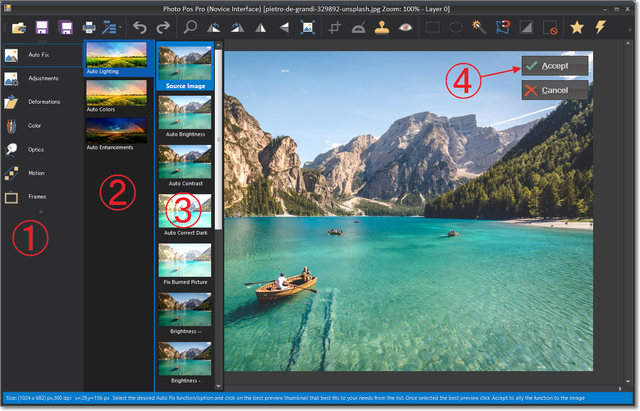
Task: Click the Open file folder icon
Action: (x=17, y=28)
